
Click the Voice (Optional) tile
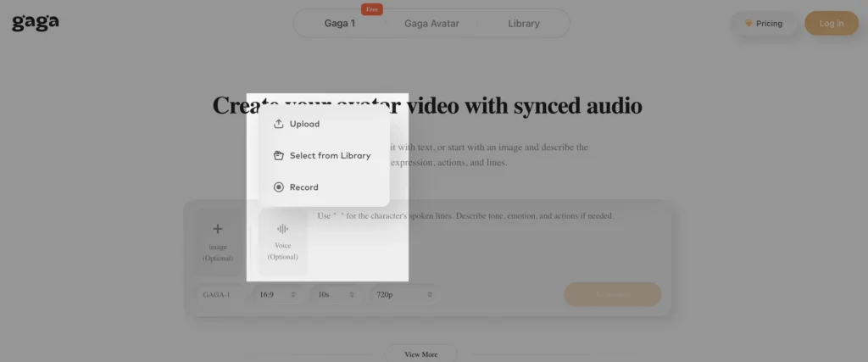tap(282, 242)
